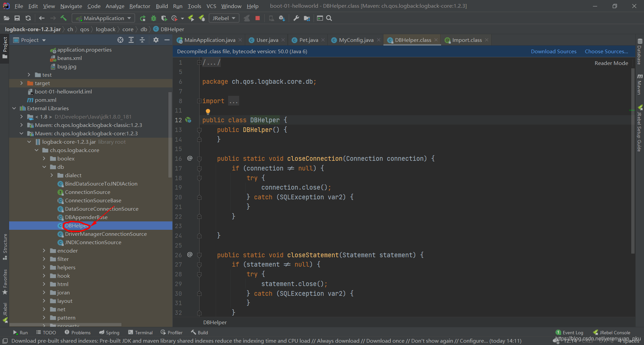The height and width of the screenshot is (345, 644).
Task: Open Favorites tool window on left
Action: tap(5, 282)
